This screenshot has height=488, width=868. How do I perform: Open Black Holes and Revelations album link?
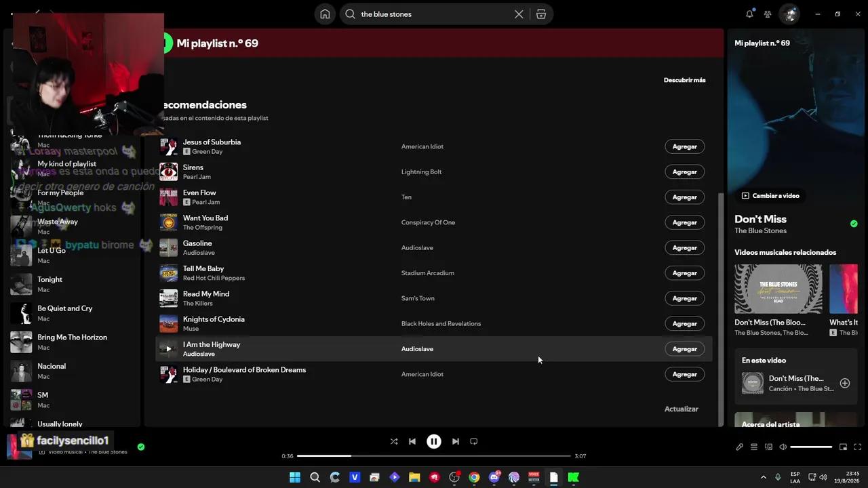coord(441,324)
